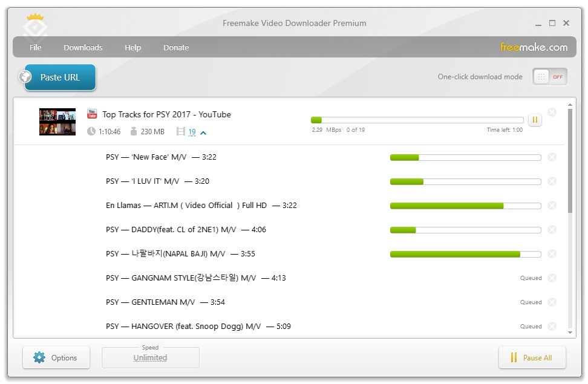
Task: Click the clock duration icon
Action: pyautogui.click(x=91, y=131)
